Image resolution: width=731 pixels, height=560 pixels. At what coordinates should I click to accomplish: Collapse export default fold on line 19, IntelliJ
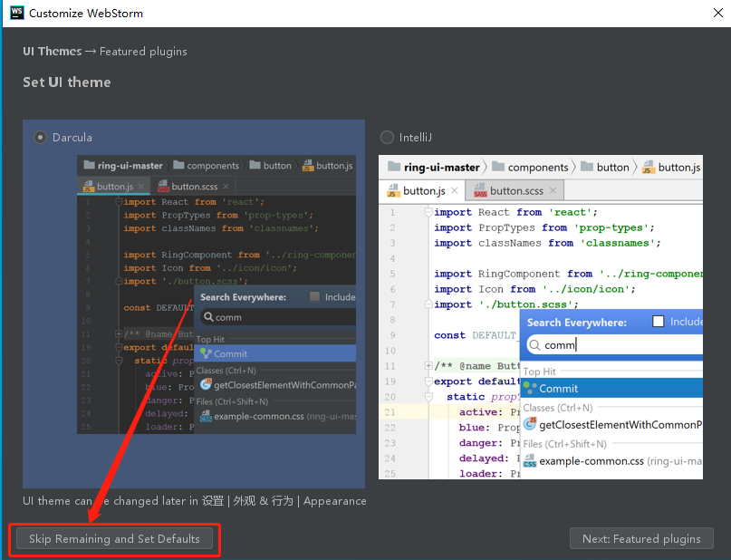(428, 381)
